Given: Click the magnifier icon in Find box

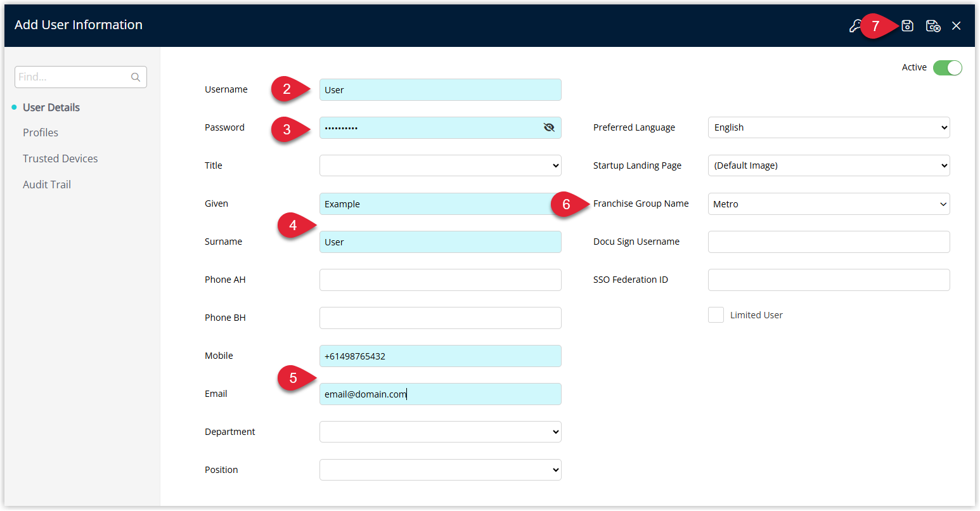Looking at the screenshot, I should click(136, 77).
